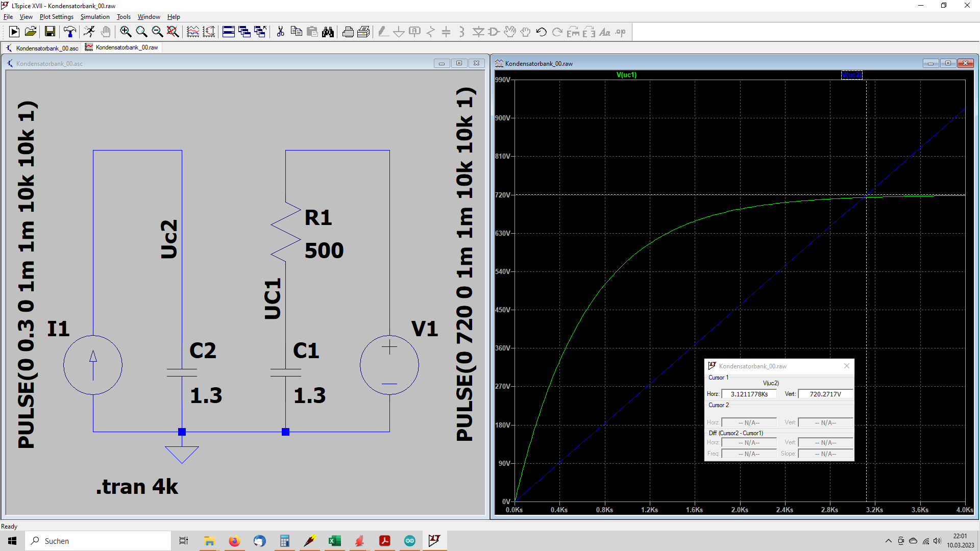Open the Help menu

[x=174, y=17]
